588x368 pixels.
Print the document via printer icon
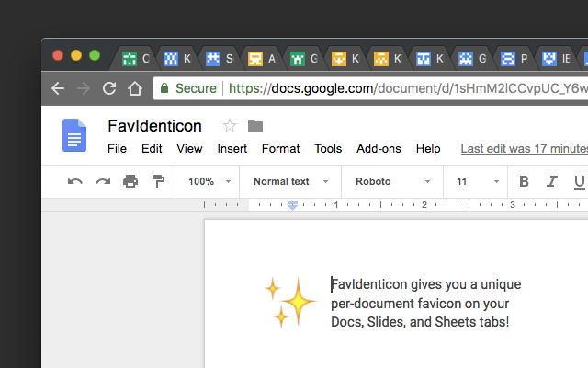[x=130, y=181]
